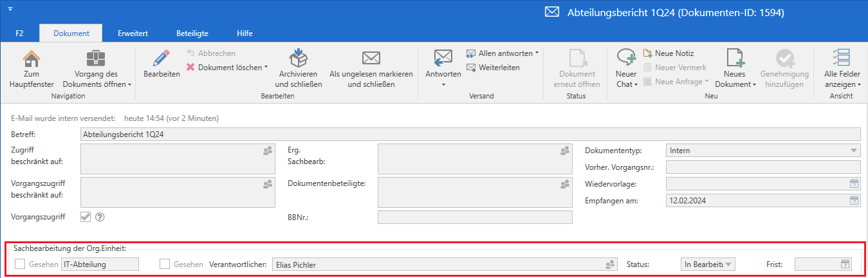Expand Alle Felder anzeigen dropdown
868x278 pixels.
click(842, 84)
